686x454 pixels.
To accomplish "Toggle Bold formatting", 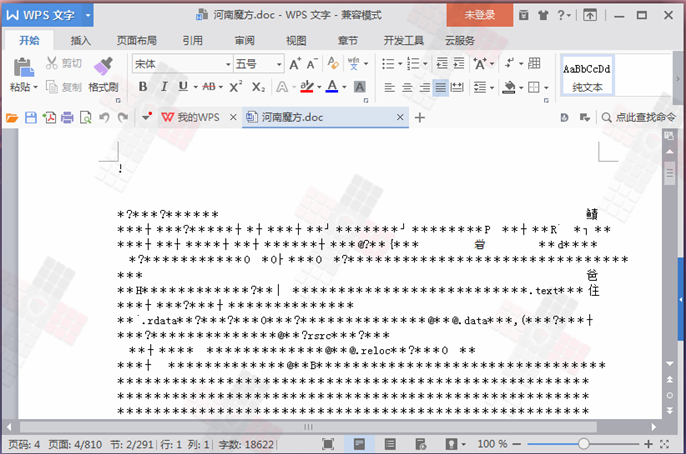I will tap(143, 87).
